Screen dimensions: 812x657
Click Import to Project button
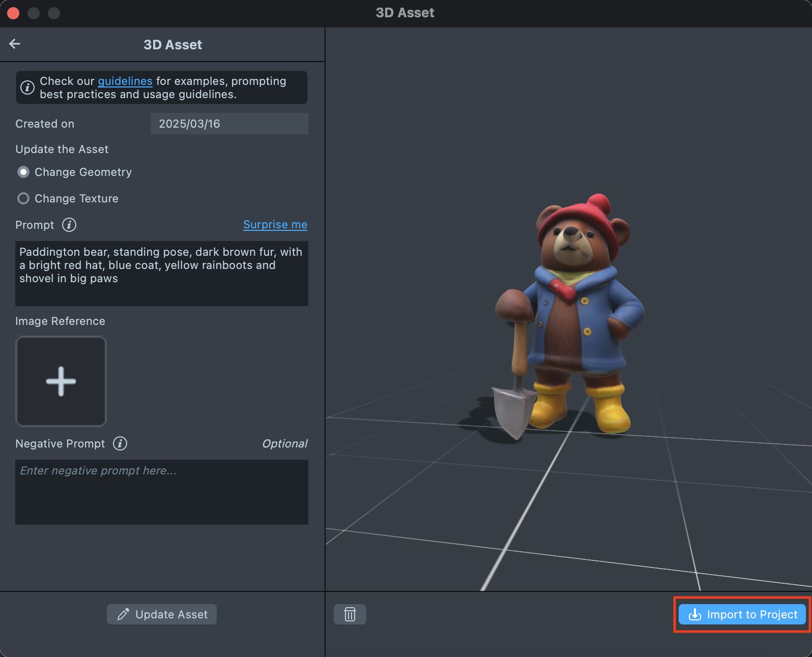pos(742,614)
